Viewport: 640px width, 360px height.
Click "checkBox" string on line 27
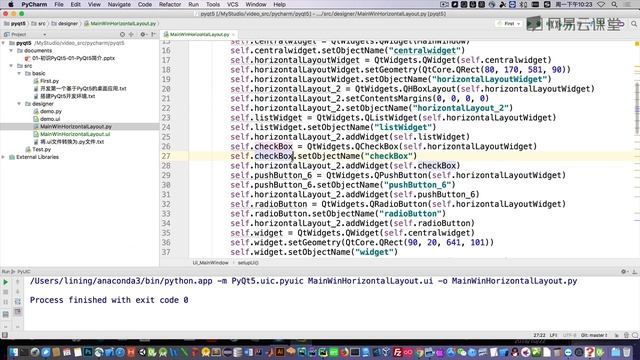(x=388, y=156)
